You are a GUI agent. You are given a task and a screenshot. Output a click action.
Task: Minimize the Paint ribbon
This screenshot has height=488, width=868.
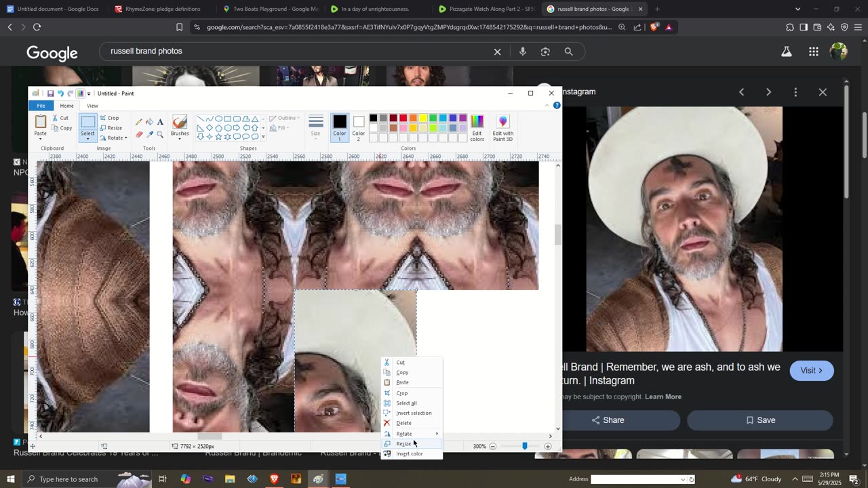tap(547, 106)
